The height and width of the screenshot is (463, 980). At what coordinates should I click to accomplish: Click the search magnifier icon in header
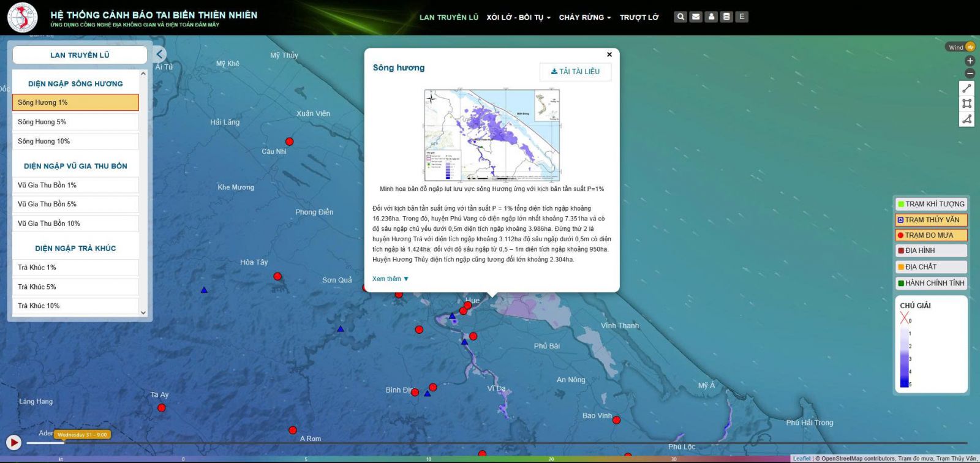pos(680,17)
